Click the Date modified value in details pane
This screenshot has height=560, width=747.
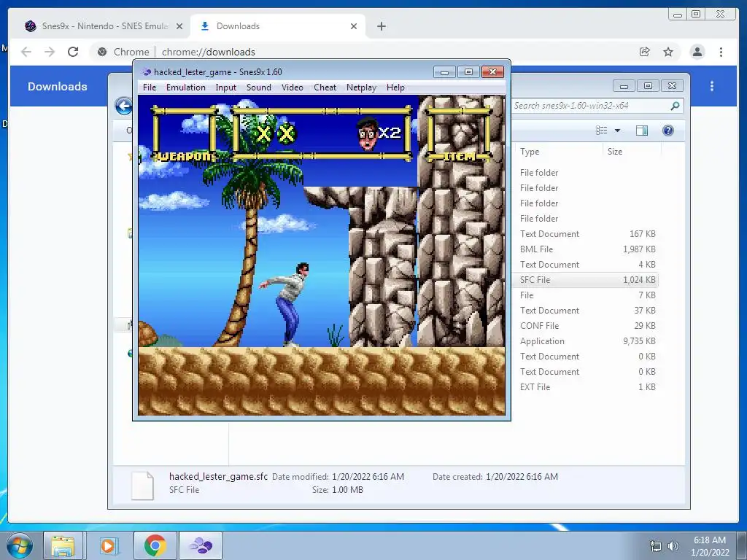tap(368, 477)
